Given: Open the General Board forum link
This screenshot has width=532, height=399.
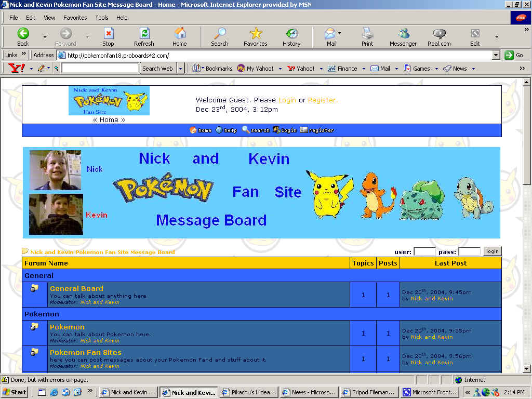Looking at the screenshot, I should [x=76, y=288].
